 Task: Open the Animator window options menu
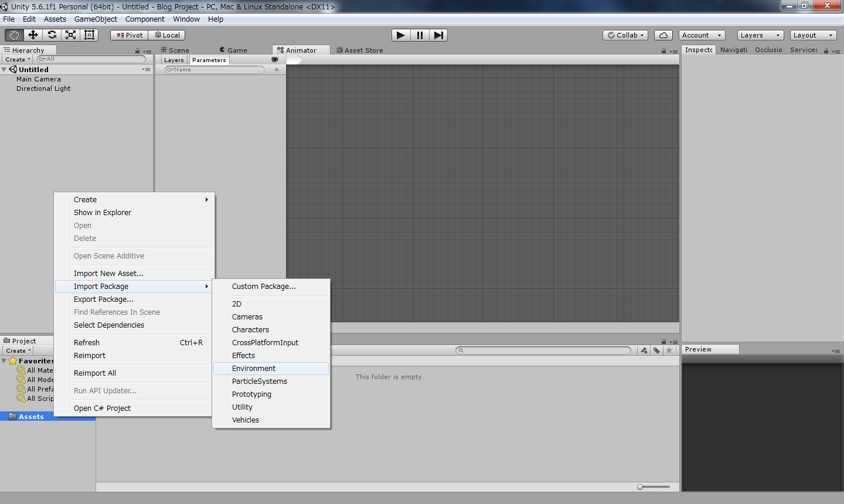(x=673, y=51)
